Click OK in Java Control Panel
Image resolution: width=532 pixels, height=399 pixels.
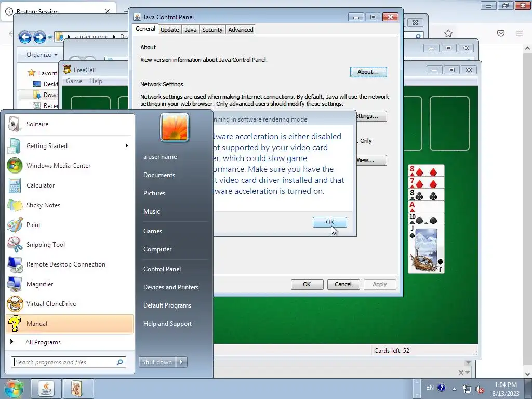pyautogui.click(x=307, y=284)
